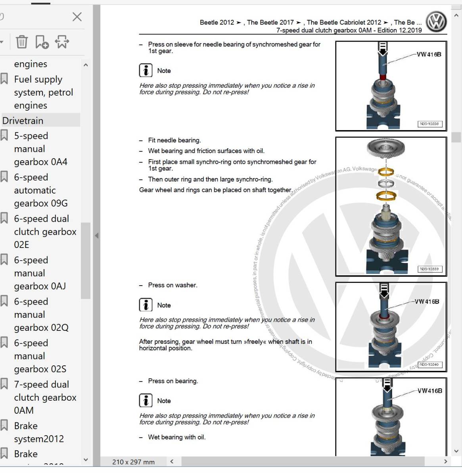
Task: Click bookmark icon beside 6-speed automatic gearbox 09G
Action: 4,177
